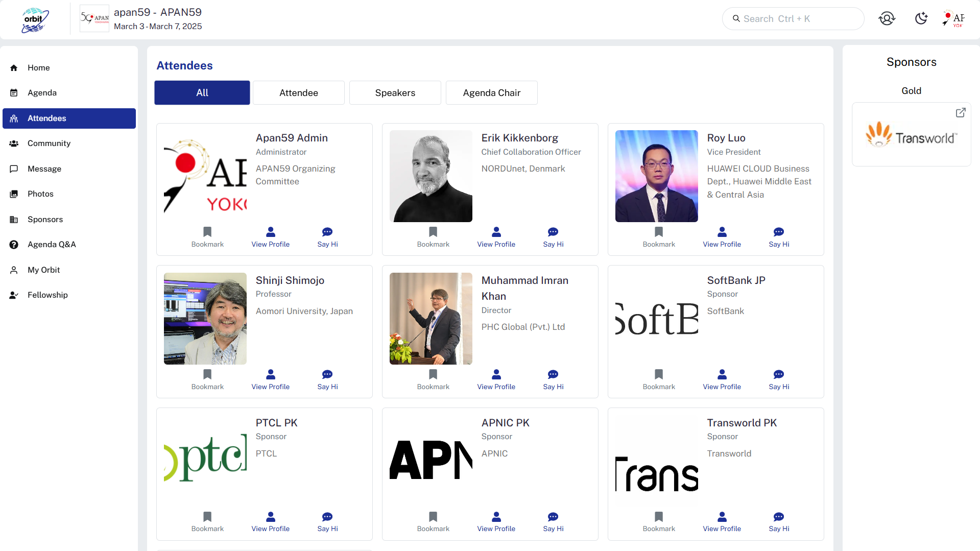Go to Home in the sidebar

tap(69, 67)
